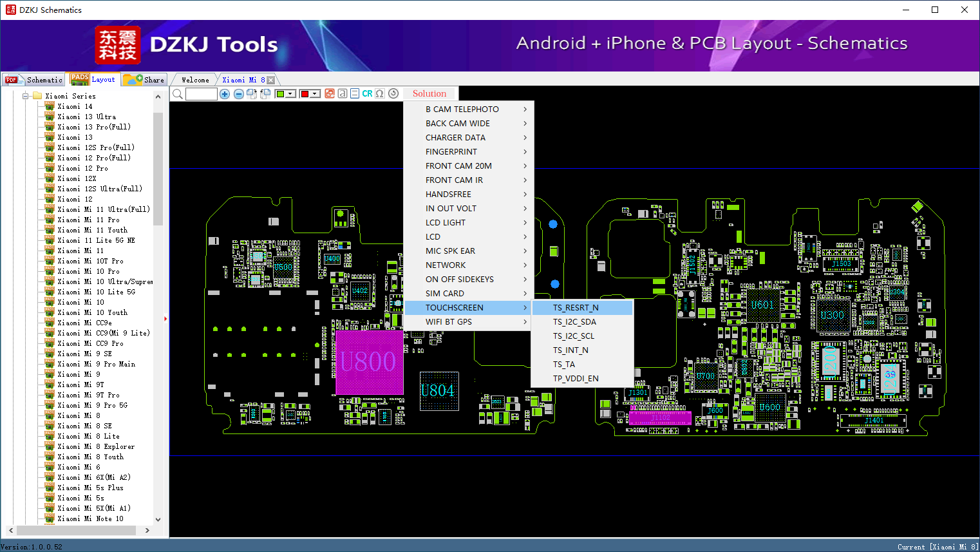Select Xiaomi Mi 11 Youth in the tree
This screenshot has height=552, width=980.
(x=92, y=230)
